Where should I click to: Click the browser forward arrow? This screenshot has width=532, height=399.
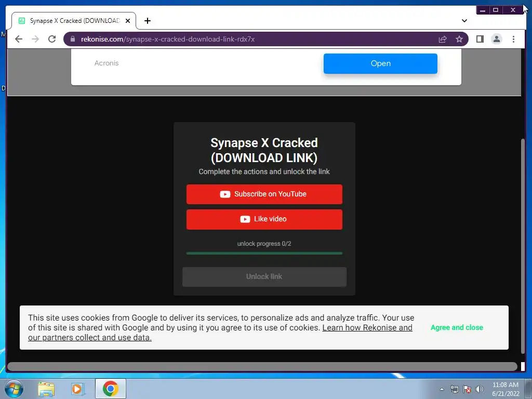tap(35, 39)
